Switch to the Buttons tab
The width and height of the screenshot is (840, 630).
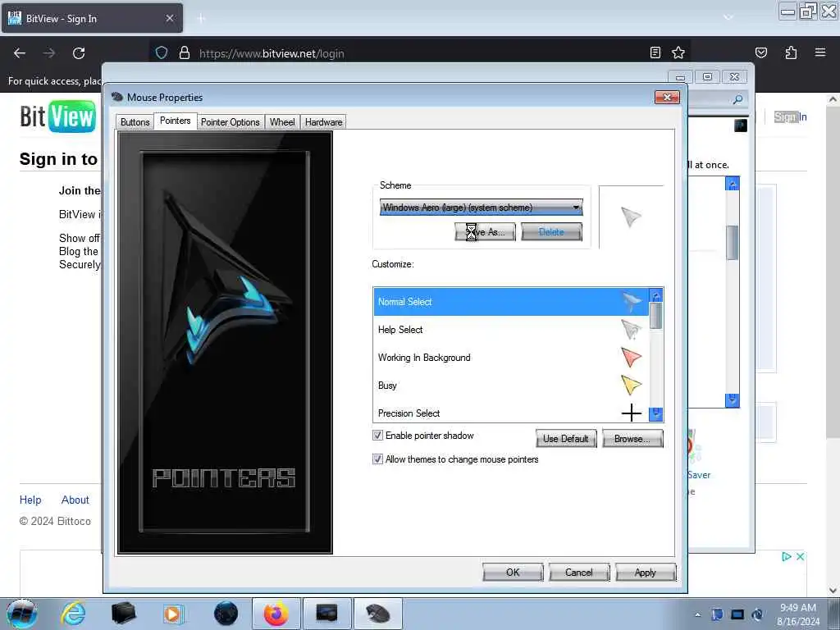135,122
